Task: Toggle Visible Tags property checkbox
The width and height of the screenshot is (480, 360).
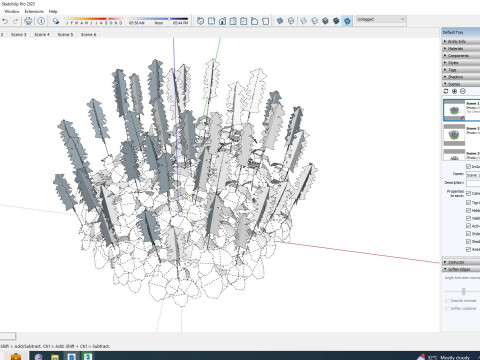Action: pyautogui.click(x=468, y=218)
